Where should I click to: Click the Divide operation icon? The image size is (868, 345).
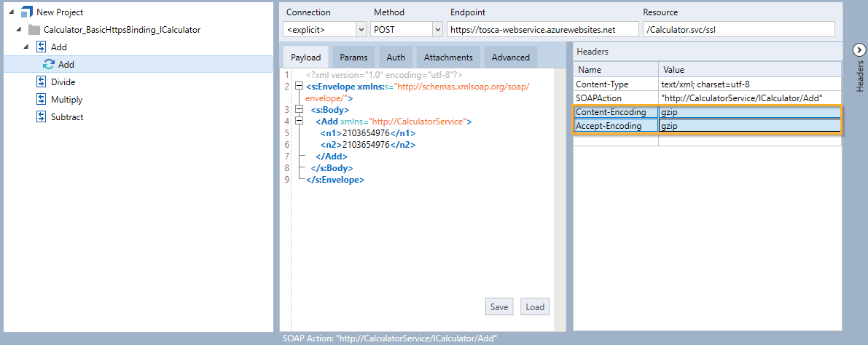pos(42,82)
